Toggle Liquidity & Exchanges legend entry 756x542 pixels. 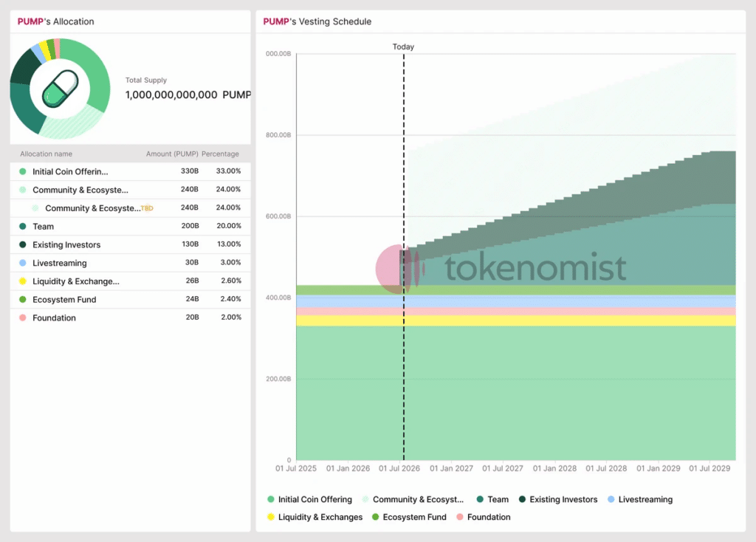pyautogui.click(x=315, y=517)
